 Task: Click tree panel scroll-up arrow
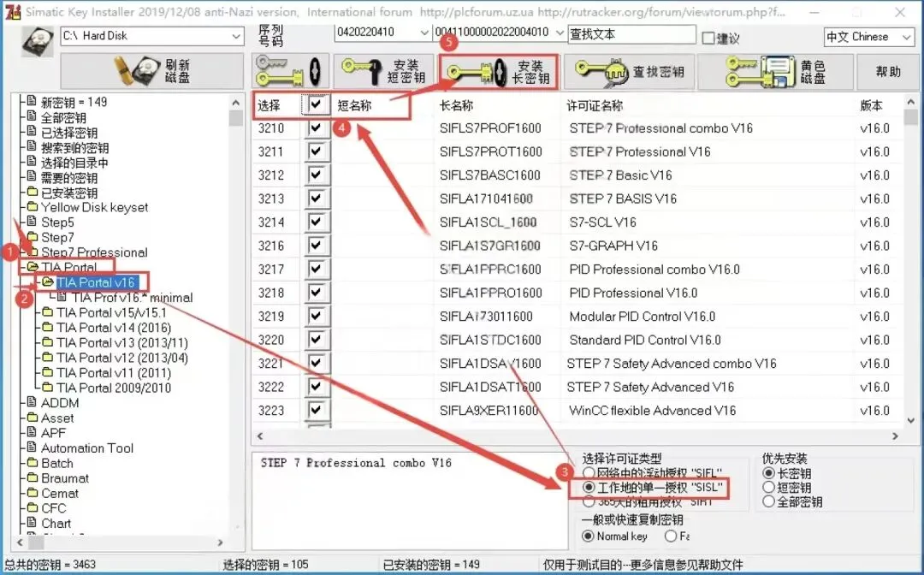click(x=236, y=103)
